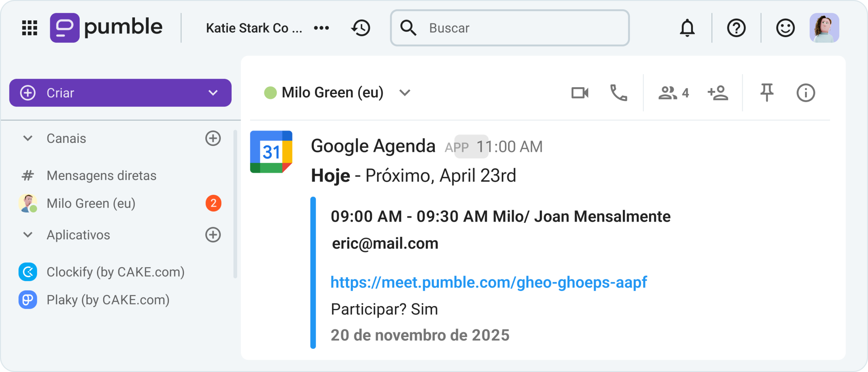Viewport: 868px width, 372px height.
Task: Add a new app under Aplicativos
Action: coord(213,235)
